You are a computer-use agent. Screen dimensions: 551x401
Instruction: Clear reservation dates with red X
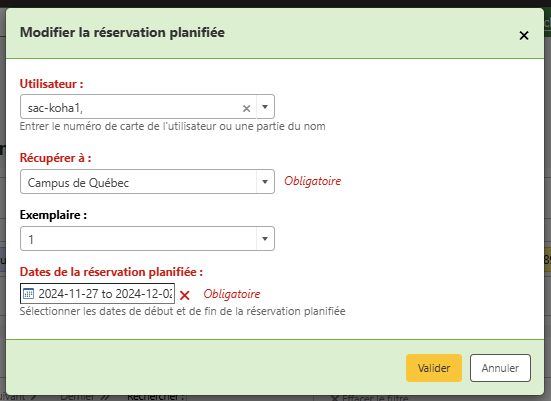[x=184, y=295]
